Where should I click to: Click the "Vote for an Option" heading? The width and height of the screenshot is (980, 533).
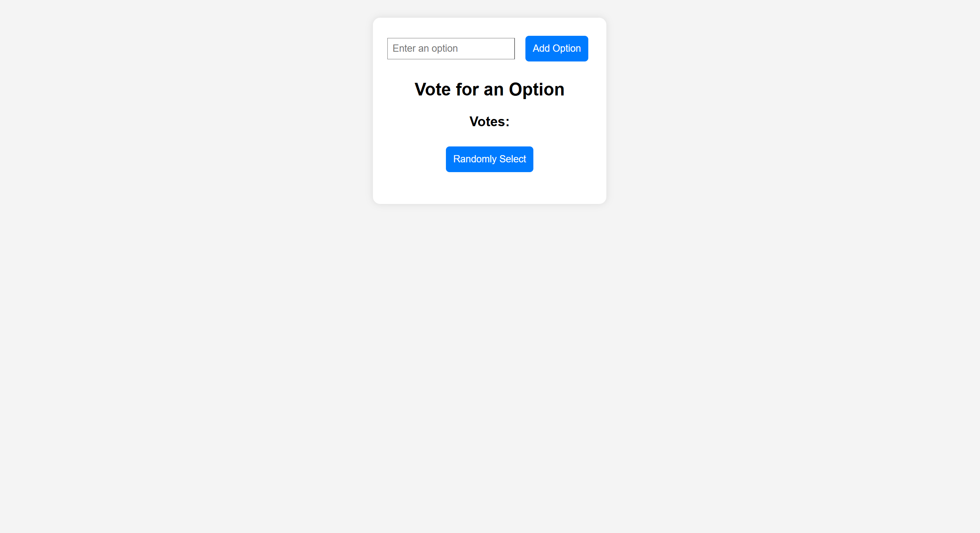[x=489, y=90]
